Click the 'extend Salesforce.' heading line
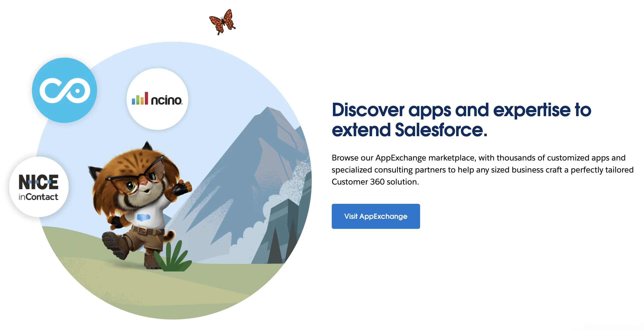Screen dimensions: 644x330 point(410,130)
